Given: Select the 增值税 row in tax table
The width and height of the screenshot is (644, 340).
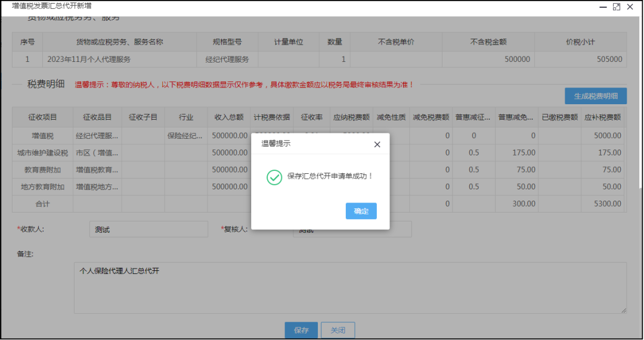Looking at the screenshot, I should pyautogui.click(x=42, y=136).
